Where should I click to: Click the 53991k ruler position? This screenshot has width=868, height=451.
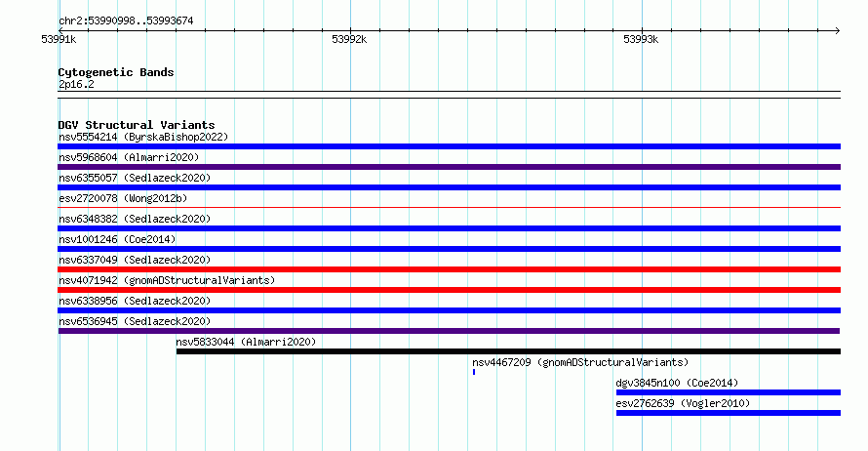pos(59,39)
